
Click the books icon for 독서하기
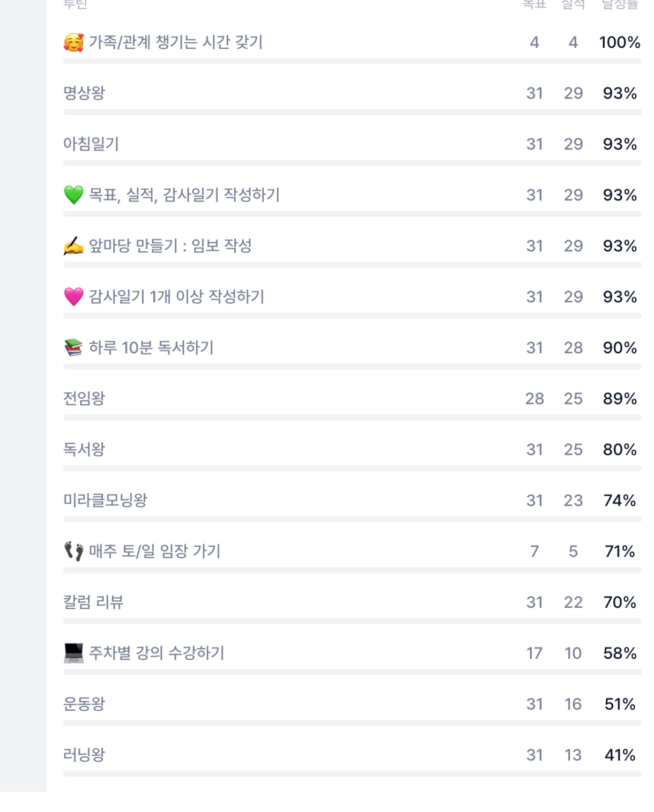pos(73,348)
